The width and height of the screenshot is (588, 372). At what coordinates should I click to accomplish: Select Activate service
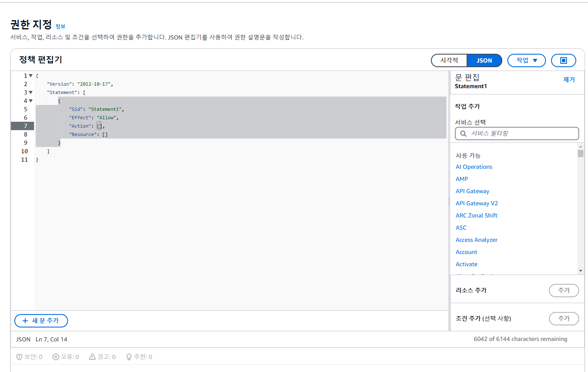466,264
